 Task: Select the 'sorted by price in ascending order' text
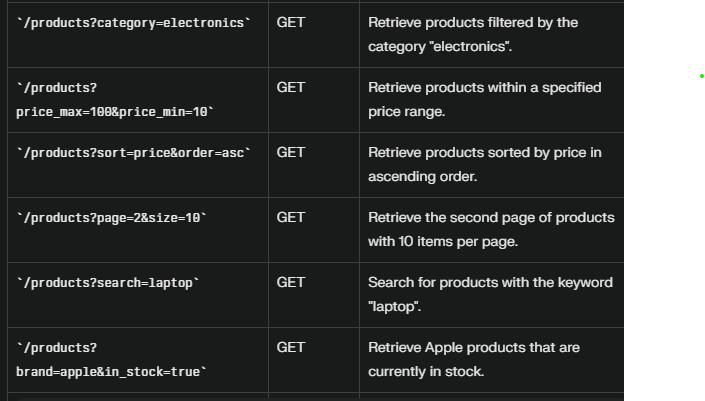pos(485,164)
